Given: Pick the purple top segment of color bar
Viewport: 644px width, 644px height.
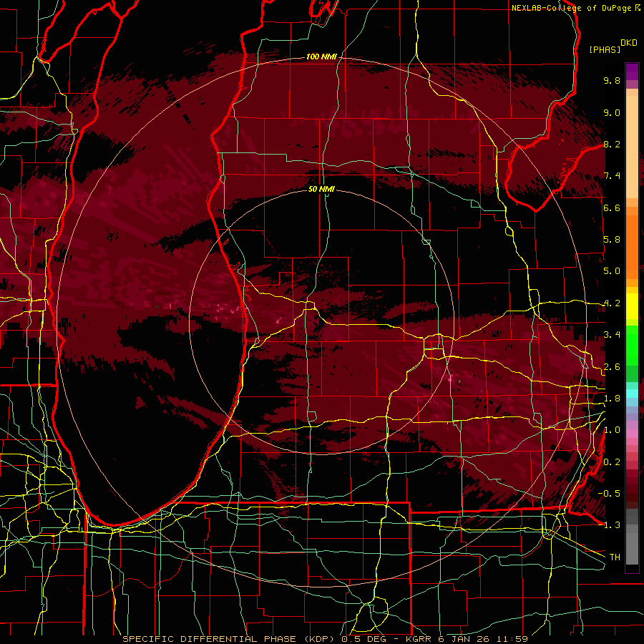Looking at the screenshot, I should click(632, 72).
